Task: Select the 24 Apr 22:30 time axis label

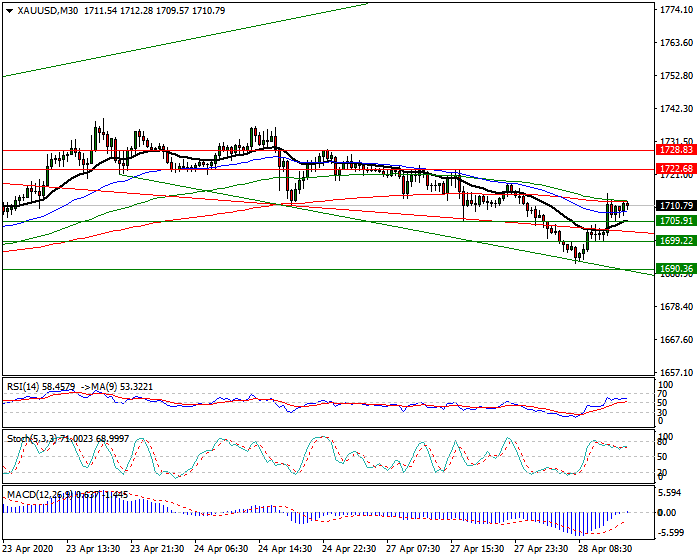Action: pos(349,549)
